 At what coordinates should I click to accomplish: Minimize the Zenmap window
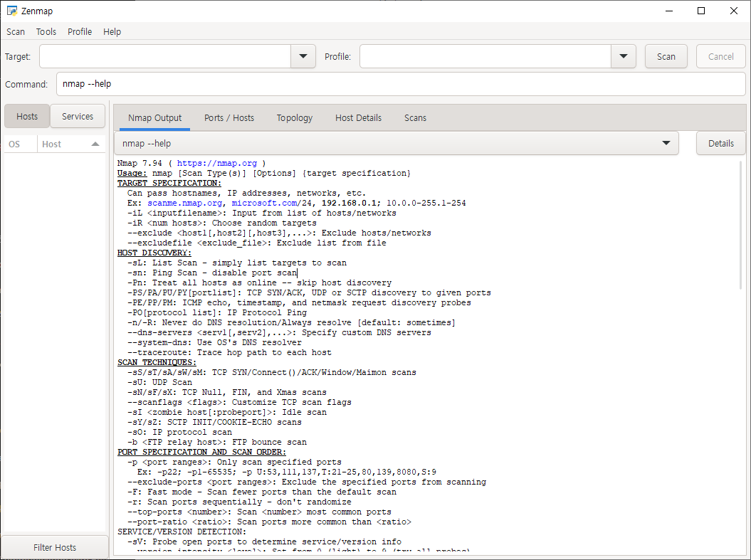(x=669, y=11)
